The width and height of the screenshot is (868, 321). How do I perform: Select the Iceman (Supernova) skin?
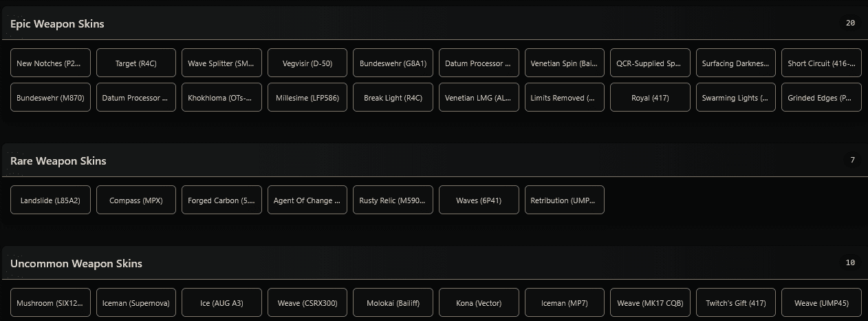pos(136,302)
